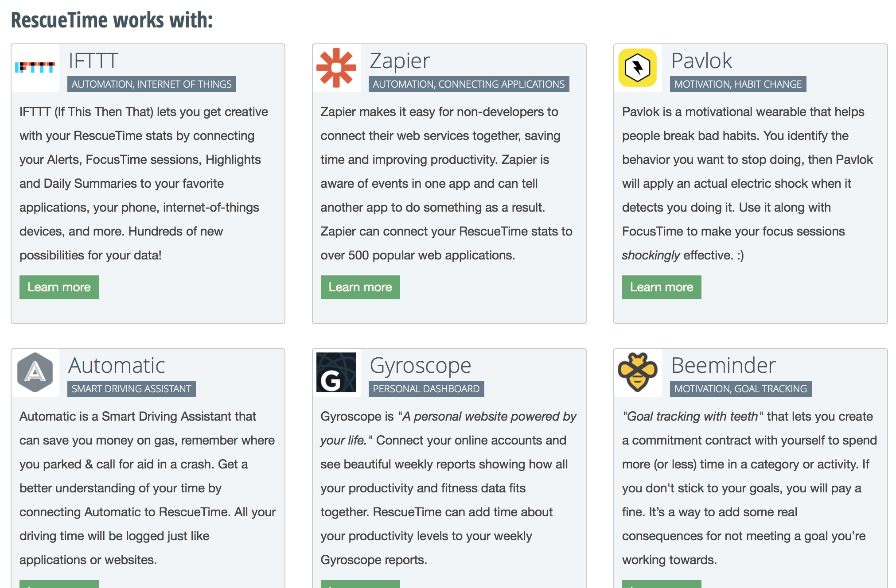Click Automation, Connecting Applications tag

coord(468,84)
